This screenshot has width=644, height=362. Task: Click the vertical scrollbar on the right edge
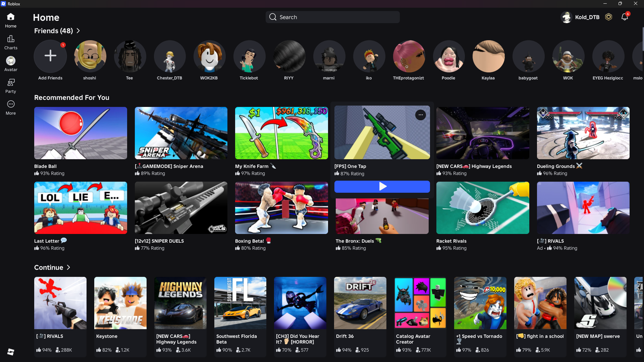point(643,39)
